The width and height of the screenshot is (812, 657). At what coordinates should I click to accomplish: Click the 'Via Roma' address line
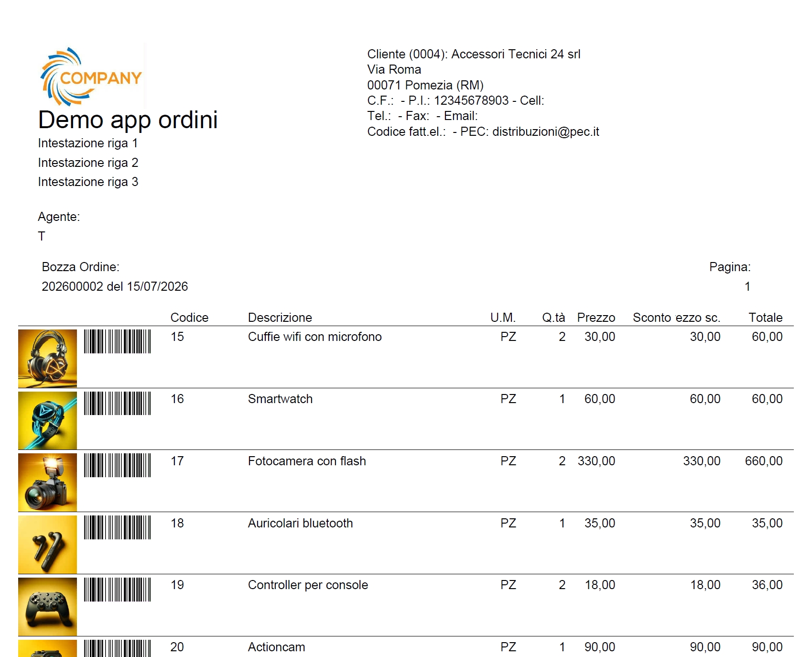click(x=394, y=69)
